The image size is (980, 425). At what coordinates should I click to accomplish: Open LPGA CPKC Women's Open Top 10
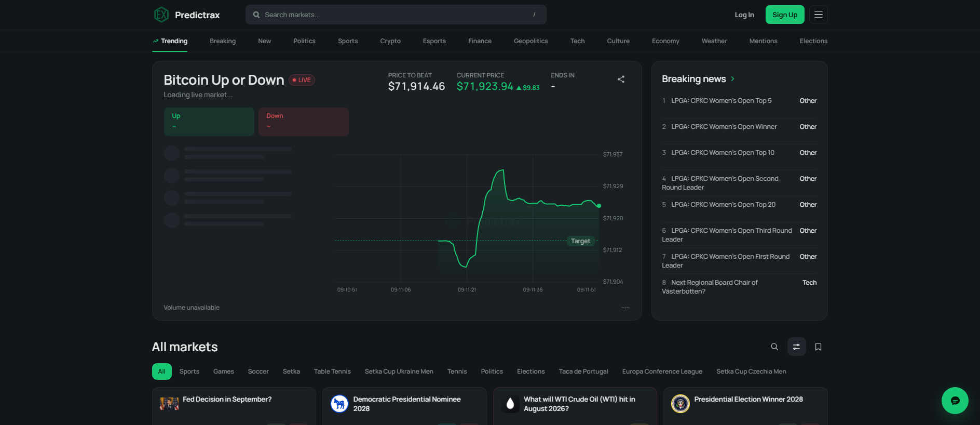click(723, 153)
